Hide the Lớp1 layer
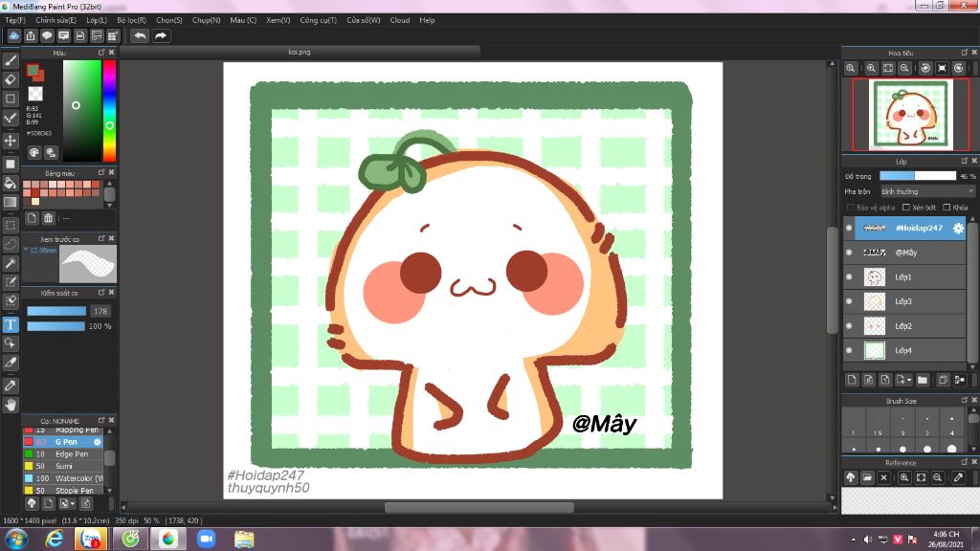Image resolution: width=980 pixels, height=551 pixels. [849, 276]
